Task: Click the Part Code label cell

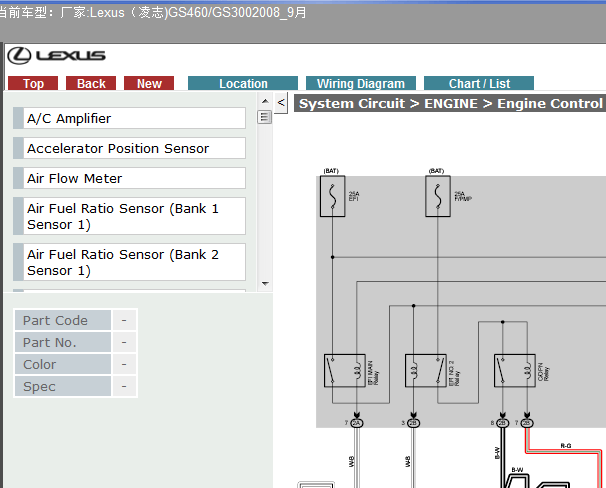Action: click(63, 320)
